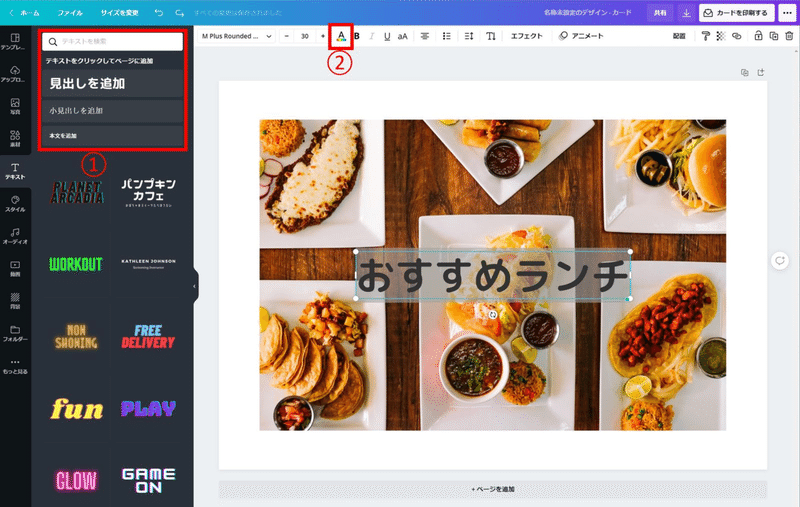
Task: Duplicate page icon above canvas
Action: (744, 72)
